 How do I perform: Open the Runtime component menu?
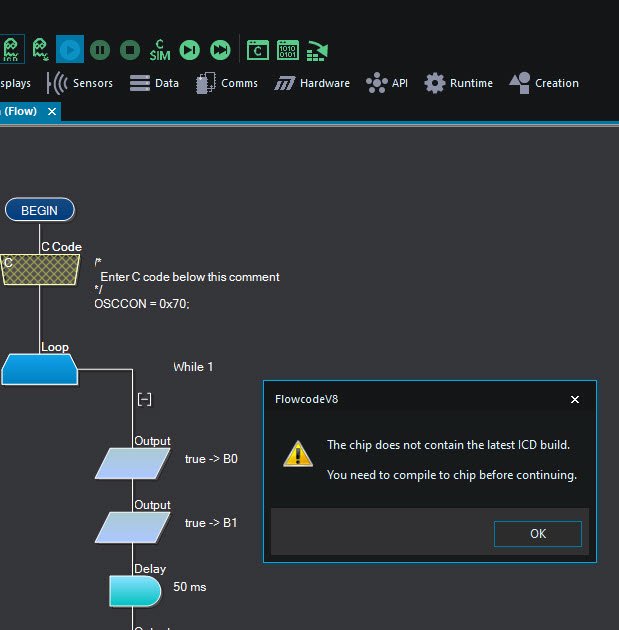[x=459, y=83]
